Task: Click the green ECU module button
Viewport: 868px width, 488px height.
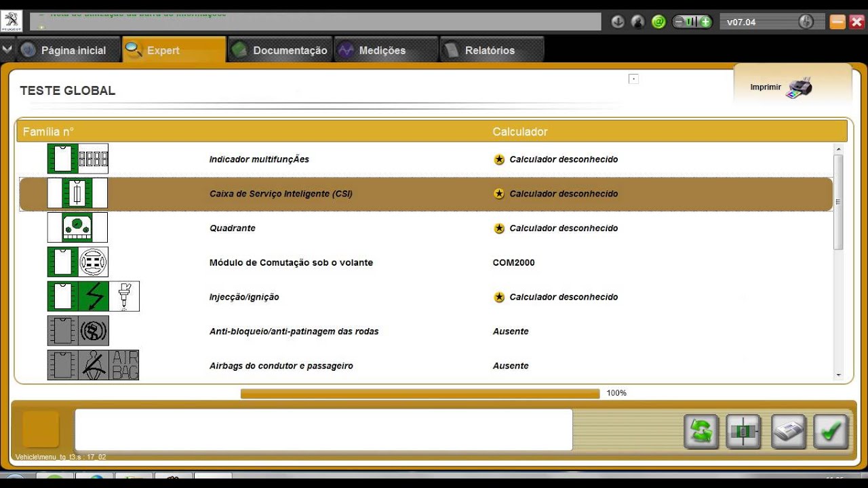Action: [744, 432]
